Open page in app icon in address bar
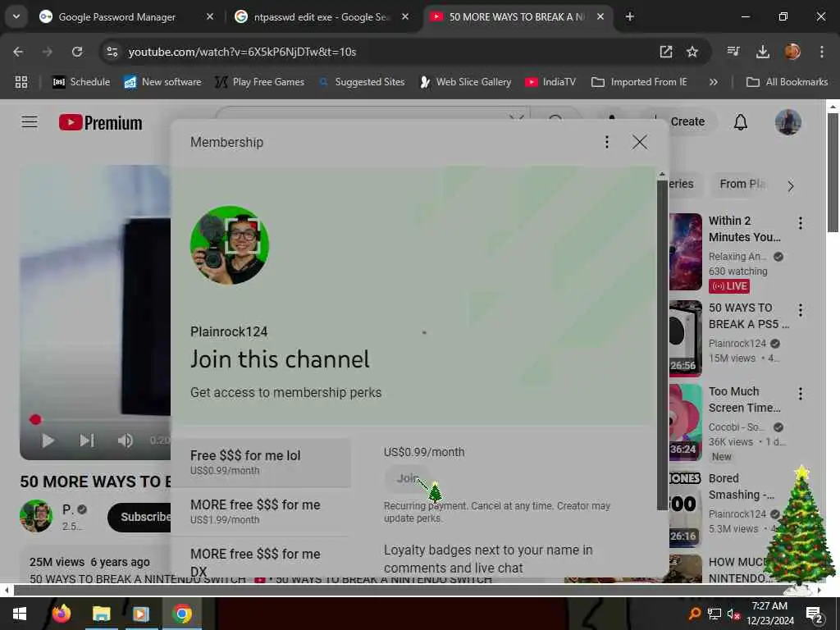The image size is (840, 630). (x=665, y=52)
